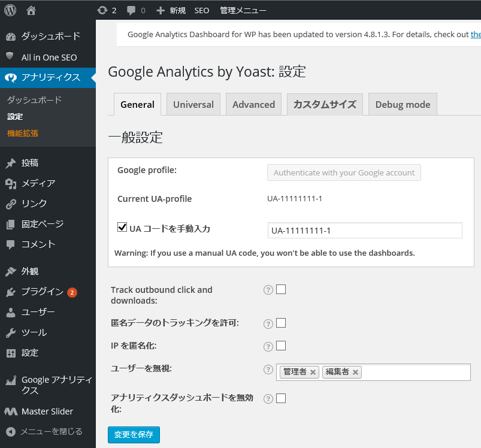Collapse the sidebar with メニューを閉じる

tap(44, 431)
